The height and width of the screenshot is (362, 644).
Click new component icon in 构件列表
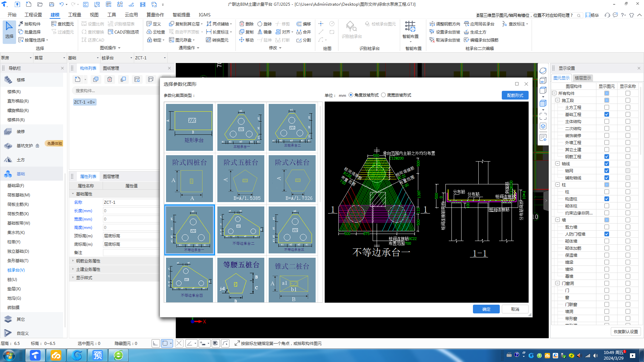[78, 79]
